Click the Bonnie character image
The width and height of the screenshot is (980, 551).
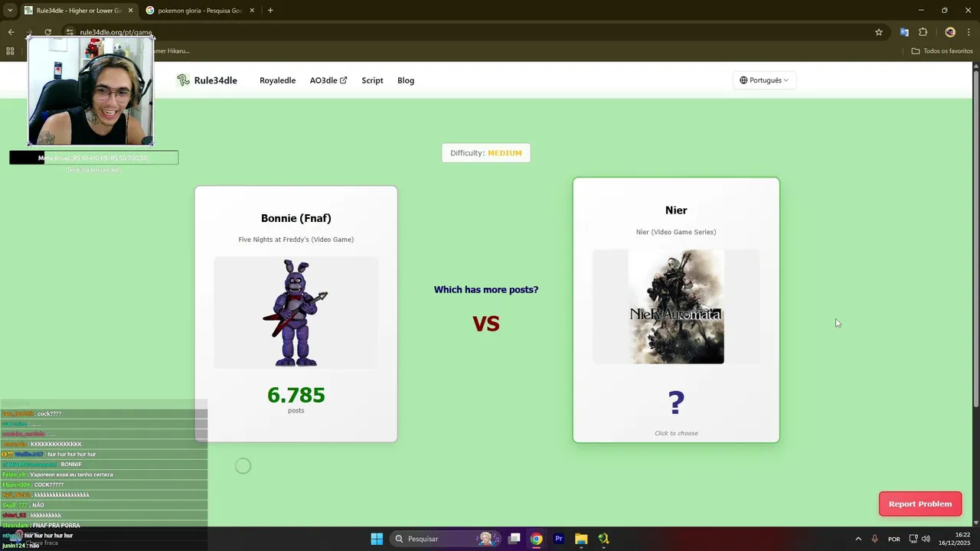tap(296, 312)
